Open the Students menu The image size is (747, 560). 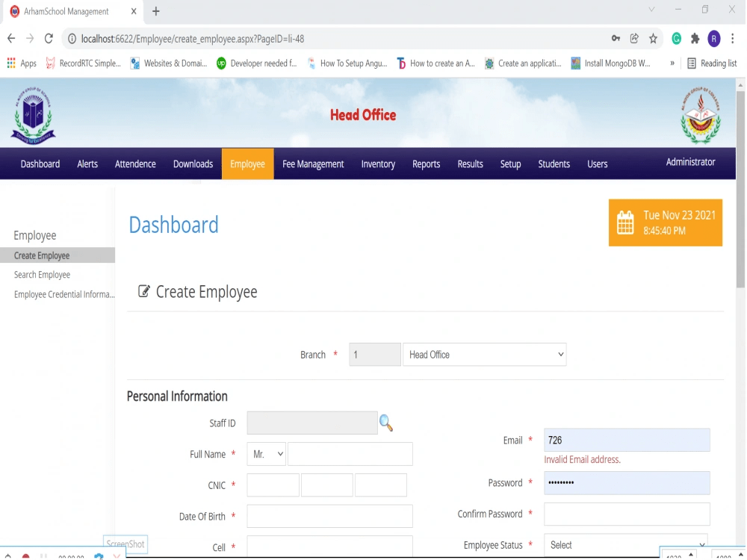point(554,164)
